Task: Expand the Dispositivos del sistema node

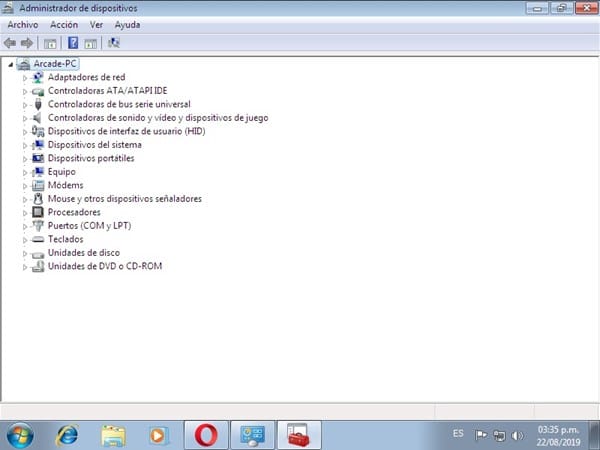Action: coord(25,145)
